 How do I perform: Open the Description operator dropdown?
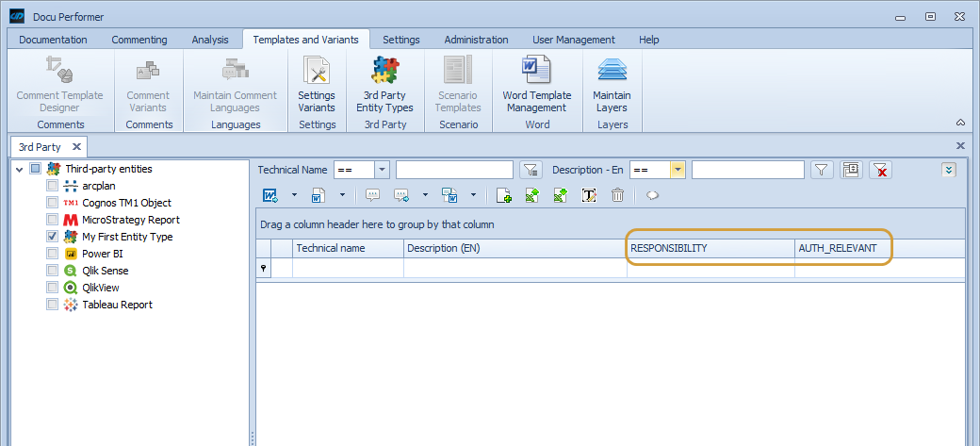coord(678,170)
